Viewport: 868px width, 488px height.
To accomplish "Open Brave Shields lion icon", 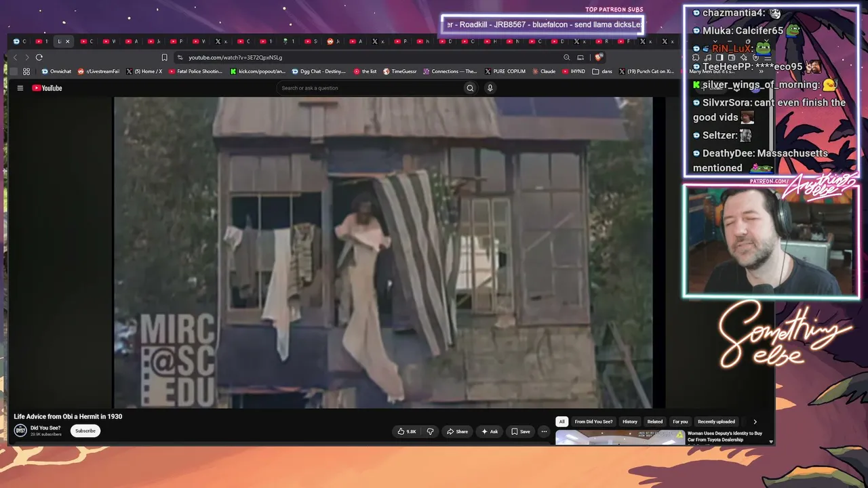I will coord(599,58).
